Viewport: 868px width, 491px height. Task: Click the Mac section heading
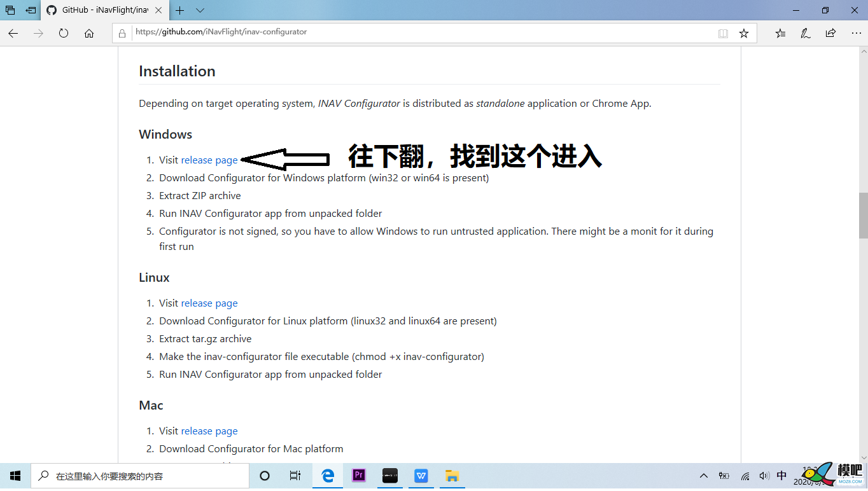tap(151, 405)
